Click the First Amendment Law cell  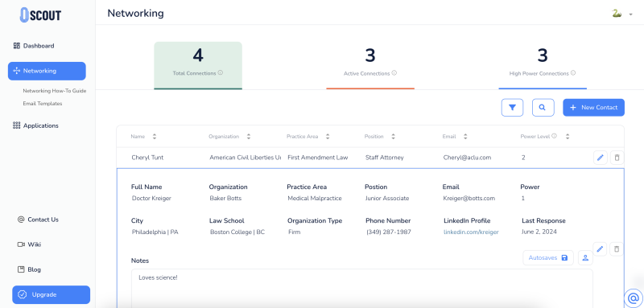coord(317,158)
